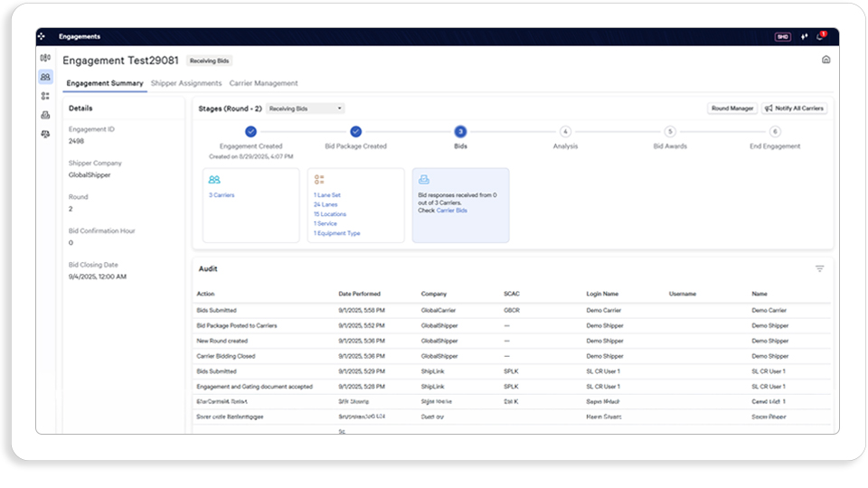This screenshot has height=488, width=868.
Task: Click the Audit filter icon
Action: pyautogui.click(x=819, y=269)
